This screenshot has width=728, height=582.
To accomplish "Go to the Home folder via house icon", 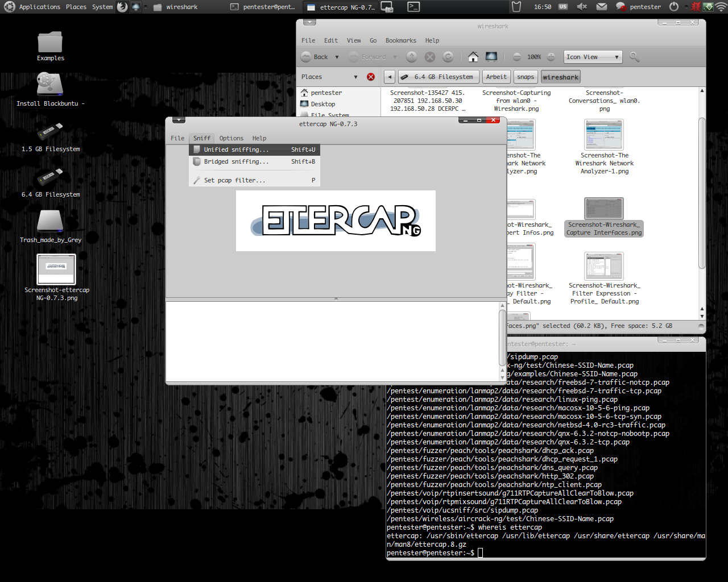I will pyautogui.click(x=473, y=57).
